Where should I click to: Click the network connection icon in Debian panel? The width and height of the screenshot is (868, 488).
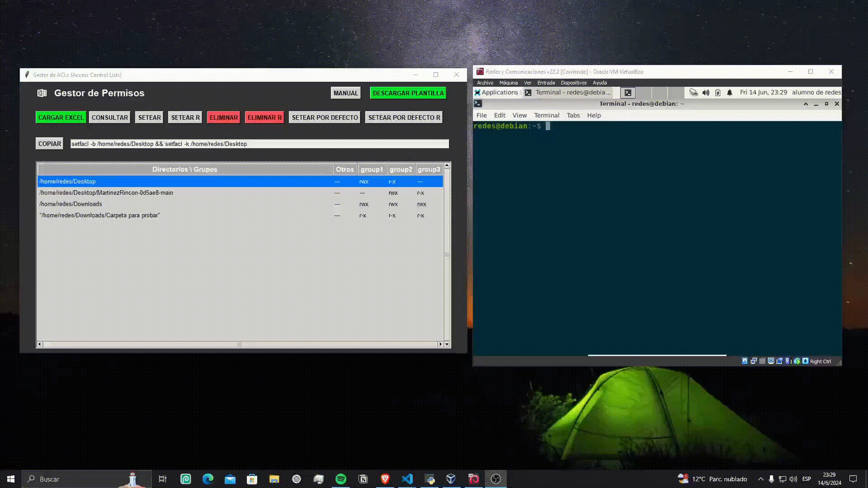coord(693,93)
